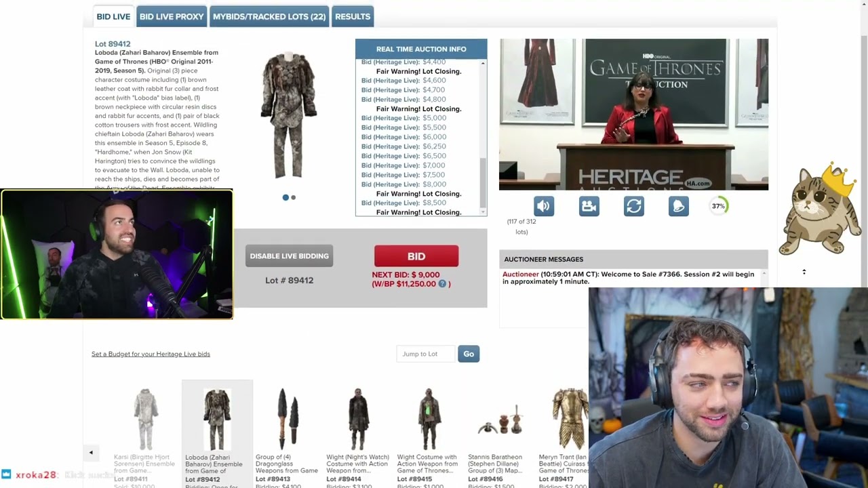
Task: Click the last Fair Warning! Lot Closing line
Action: (418, 212)
